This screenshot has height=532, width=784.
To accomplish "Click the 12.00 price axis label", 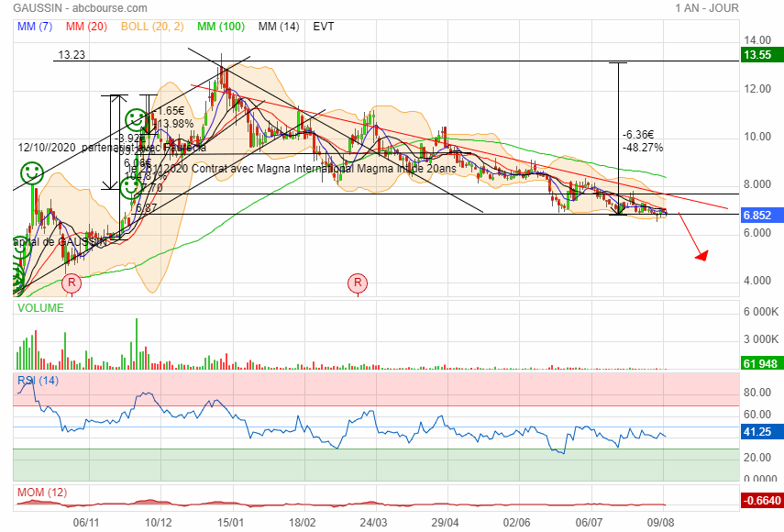I will click(x=757, y=88).
